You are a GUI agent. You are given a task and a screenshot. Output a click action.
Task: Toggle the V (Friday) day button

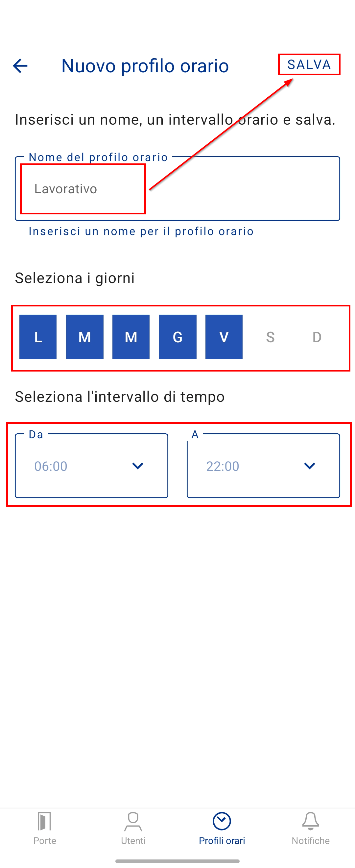tap(224, 337)
